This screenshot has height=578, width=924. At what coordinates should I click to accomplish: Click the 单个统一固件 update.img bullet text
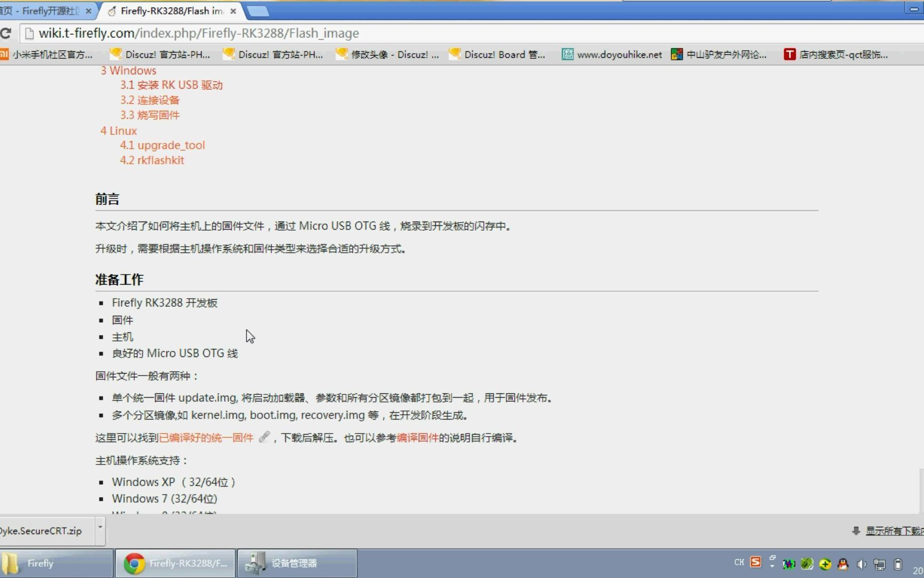(333, 398)
